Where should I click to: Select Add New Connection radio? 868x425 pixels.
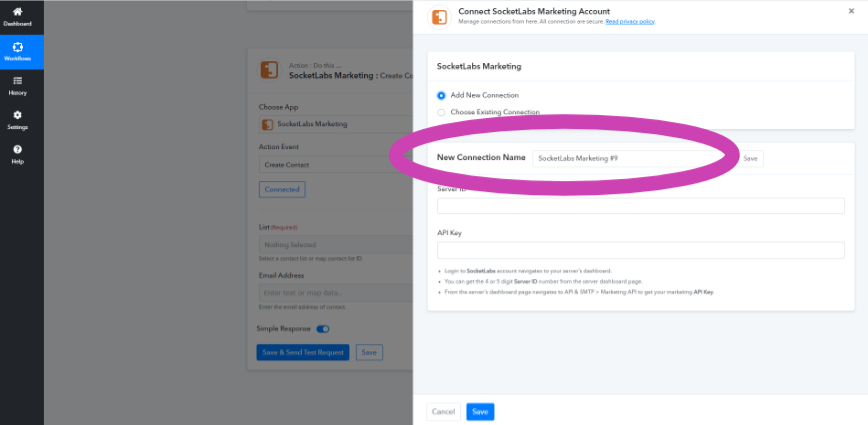click(441, 95)
